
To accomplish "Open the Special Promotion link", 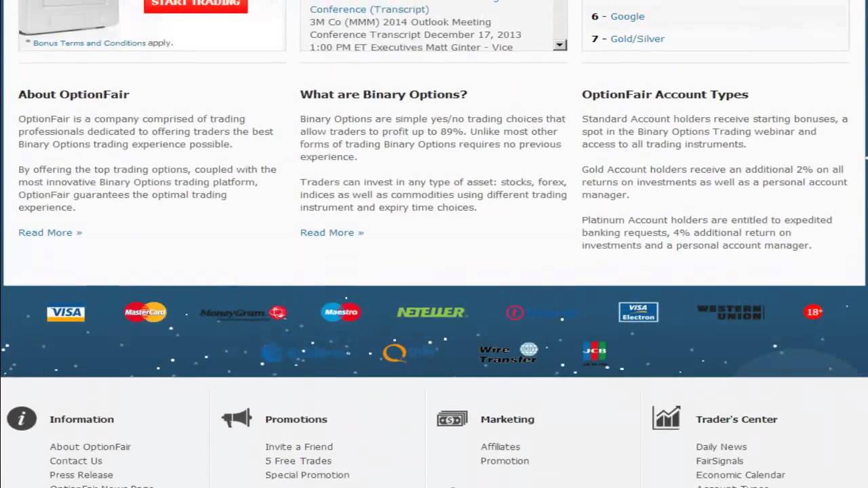I will [307, 475].
